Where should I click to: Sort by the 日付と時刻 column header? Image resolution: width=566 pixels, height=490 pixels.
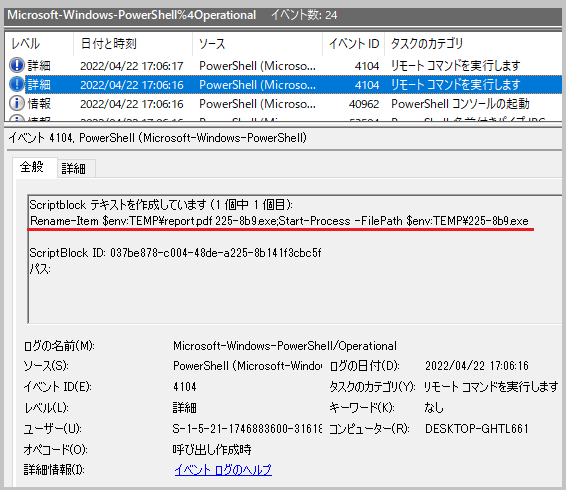109,44
